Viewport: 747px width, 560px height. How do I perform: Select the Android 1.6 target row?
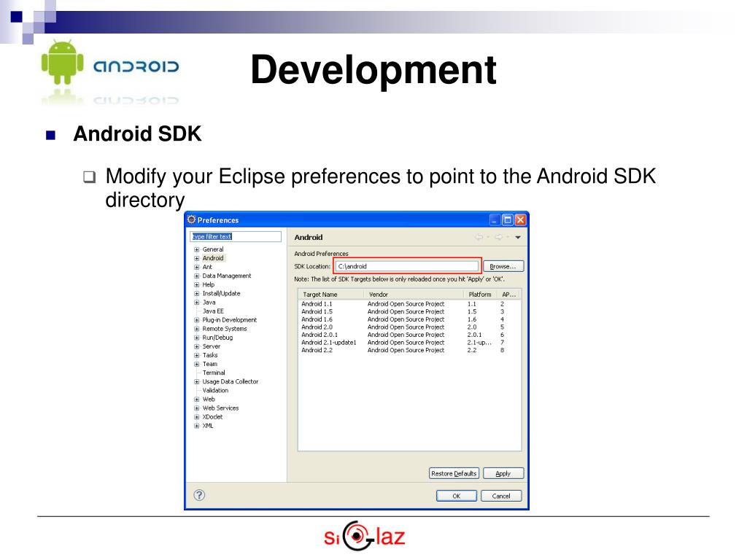tap(409, 319)
